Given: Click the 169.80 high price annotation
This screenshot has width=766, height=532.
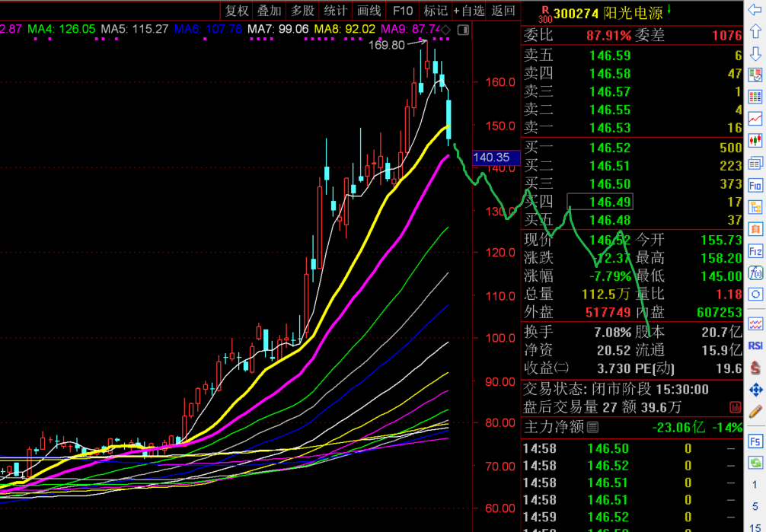Looking at the screenshot, I should pyautogui.click(x=386, y=45).
